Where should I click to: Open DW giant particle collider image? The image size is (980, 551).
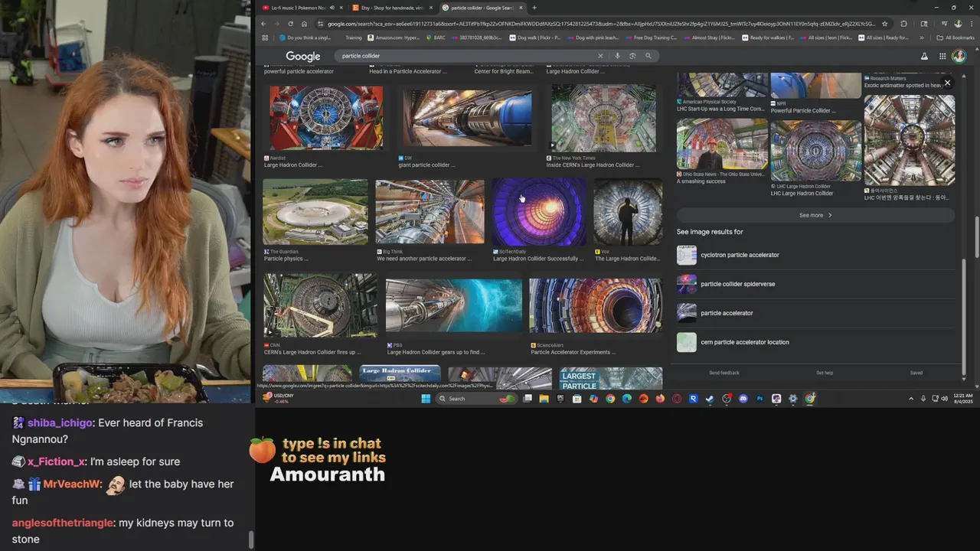pyautogui.click(x=467, y=118)
